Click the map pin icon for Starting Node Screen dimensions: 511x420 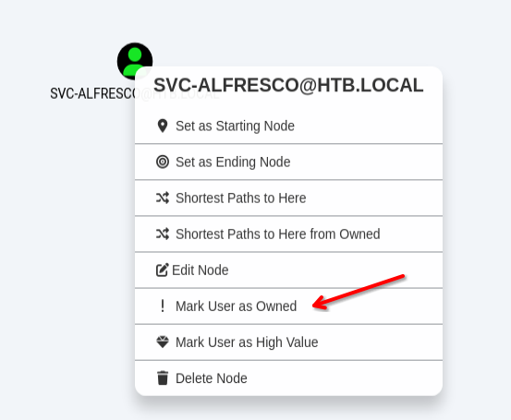[163, 126]
